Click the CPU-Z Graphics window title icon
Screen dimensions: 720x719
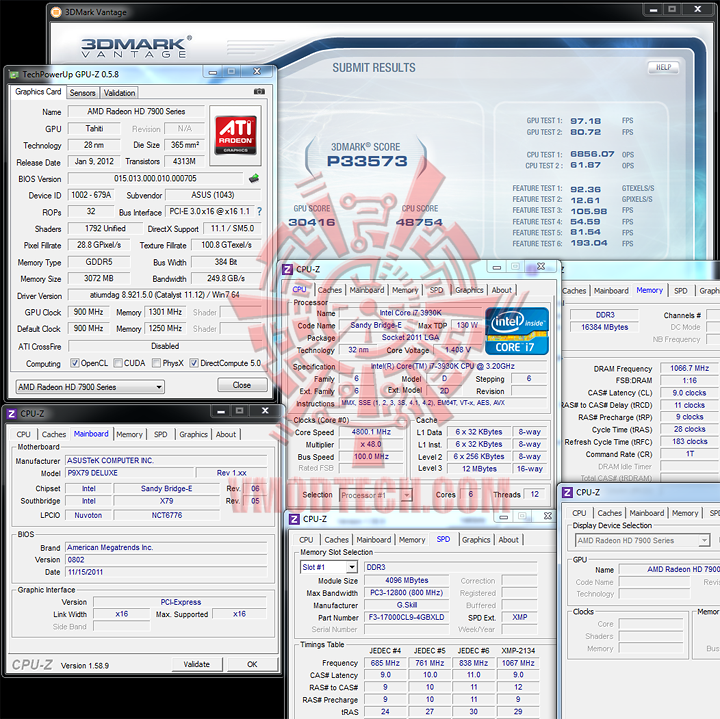pyautogui.click(x=568, y=492)
